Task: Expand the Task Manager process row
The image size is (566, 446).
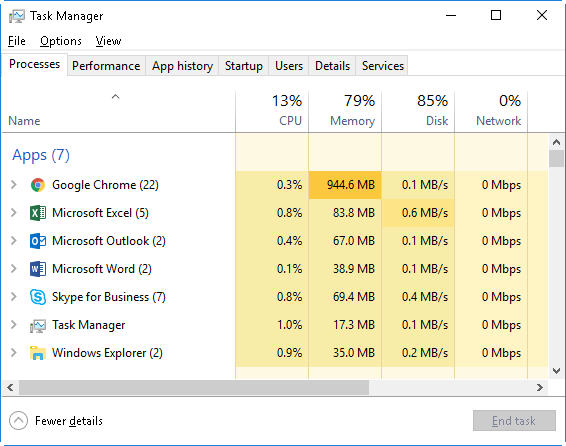Action: (x=14, y=325)
